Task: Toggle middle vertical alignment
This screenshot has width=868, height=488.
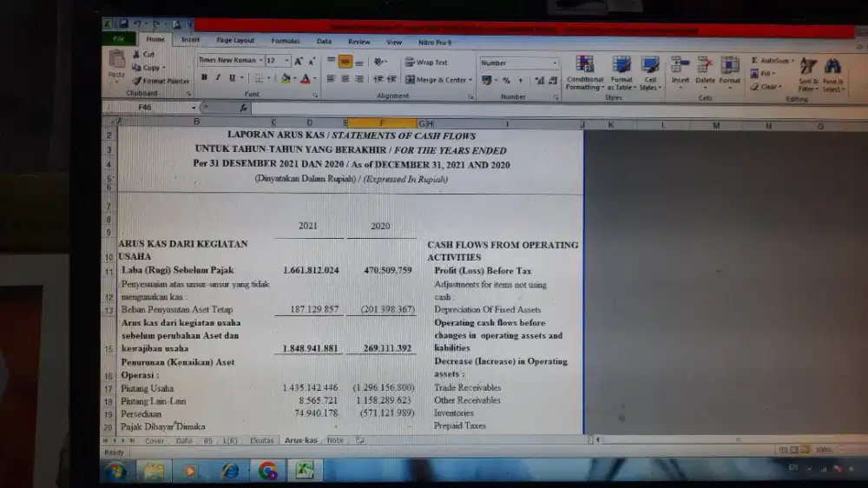Action: pyautogui.click(x=345, y=62)
